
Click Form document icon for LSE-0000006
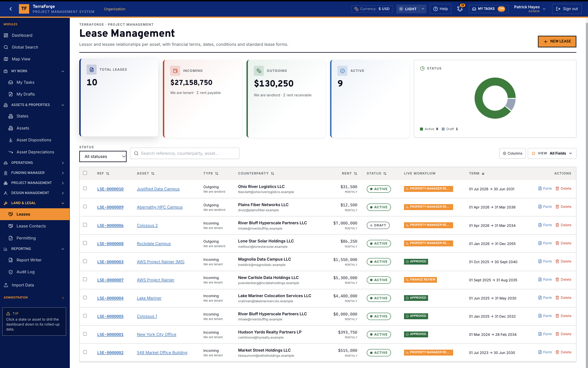pos(540,225)
